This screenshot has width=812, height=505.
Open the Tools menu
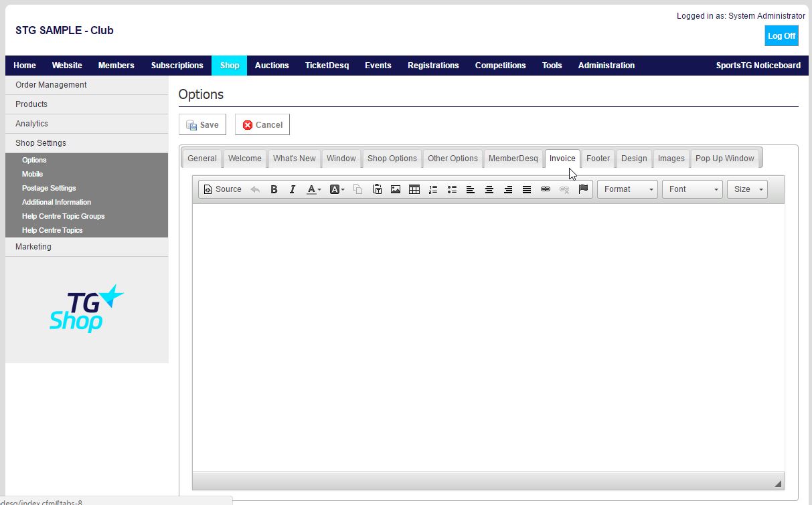coord(552,66)
